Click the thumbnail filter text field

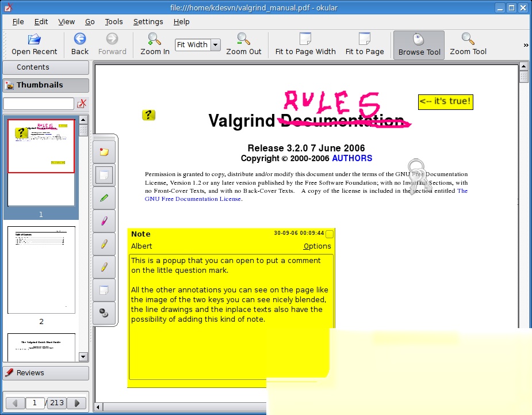click(39, 104)
